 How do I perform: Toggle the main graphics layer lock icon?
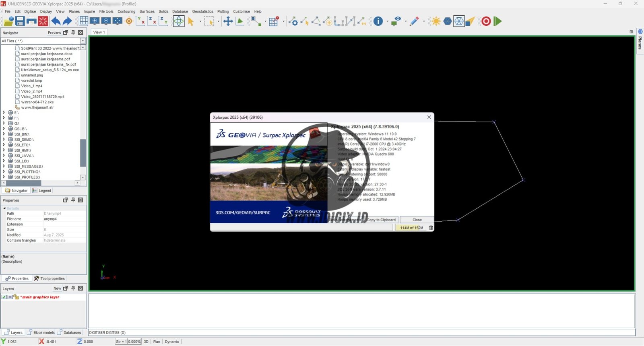tap(16, 297)
